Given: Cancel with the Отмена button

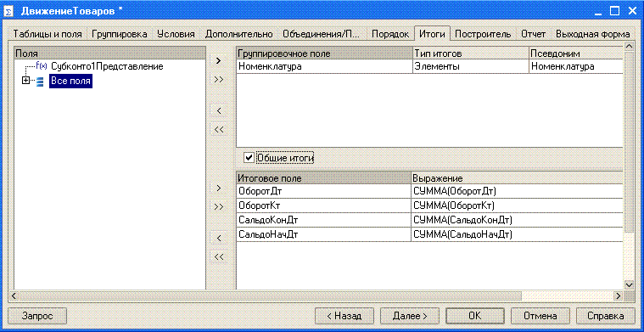Looking at the screenshot, I should tap(540, 316).
